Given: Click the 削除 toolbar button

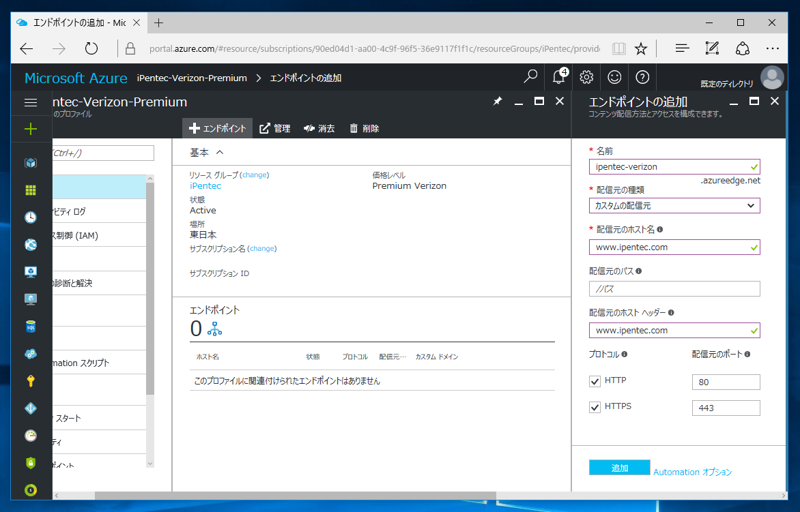Looking at the screenshot, I should (364, 129).
